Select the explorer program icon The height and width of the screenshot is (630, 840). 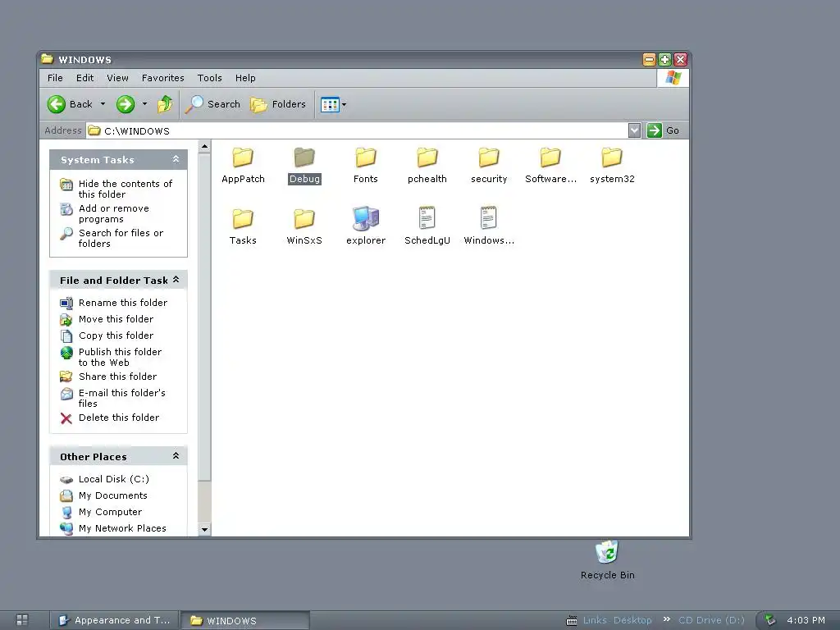(x=366, y=226)
